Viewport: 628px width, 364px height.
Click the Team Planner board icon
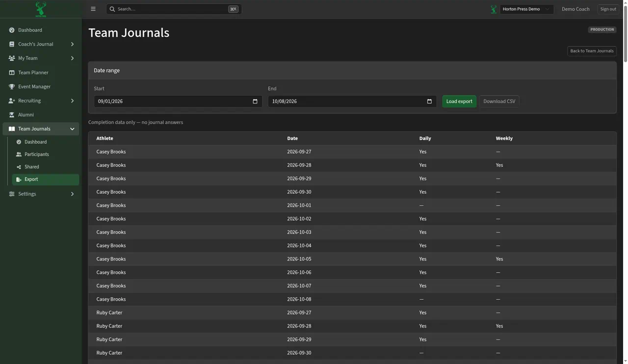coord(12,73)
